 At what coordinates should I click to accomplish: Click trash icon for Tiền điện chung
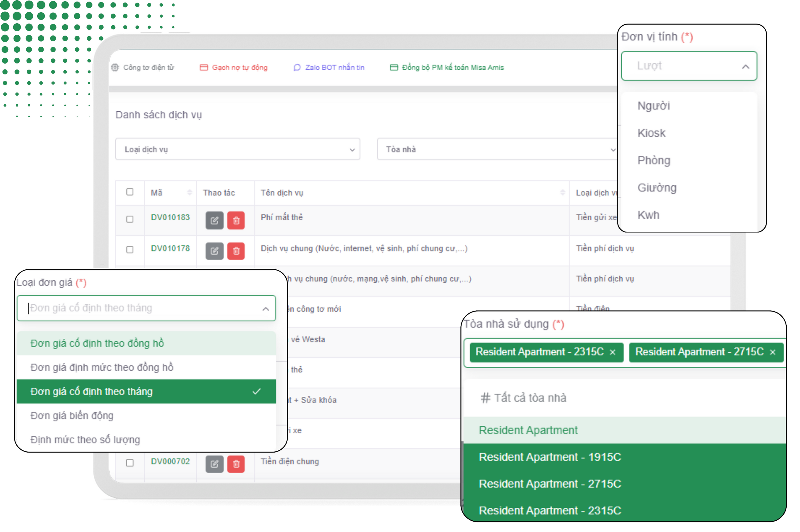(236, 464)
